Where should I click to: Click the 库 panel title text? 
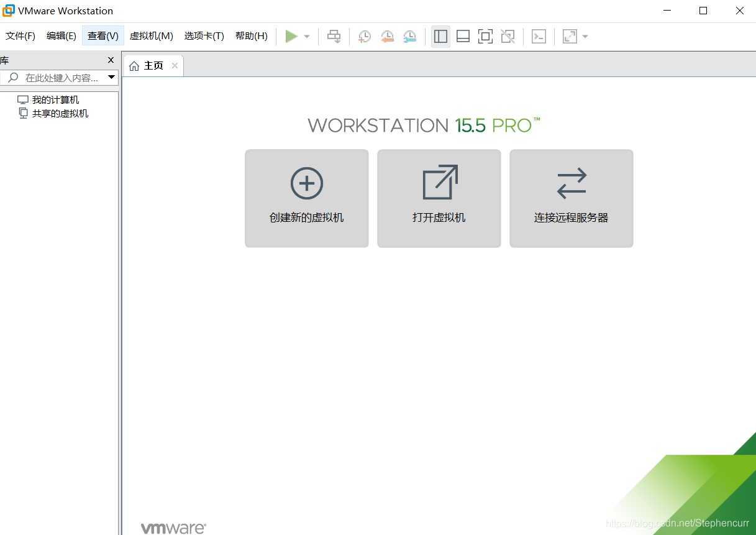4,60
